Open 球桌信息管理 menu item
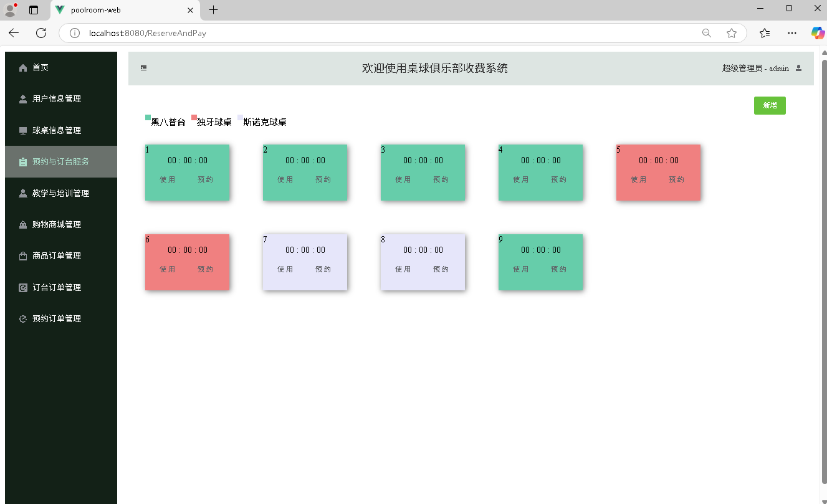Screen dimensions: 827x504 pyautogui.click(x=61, y=131)
